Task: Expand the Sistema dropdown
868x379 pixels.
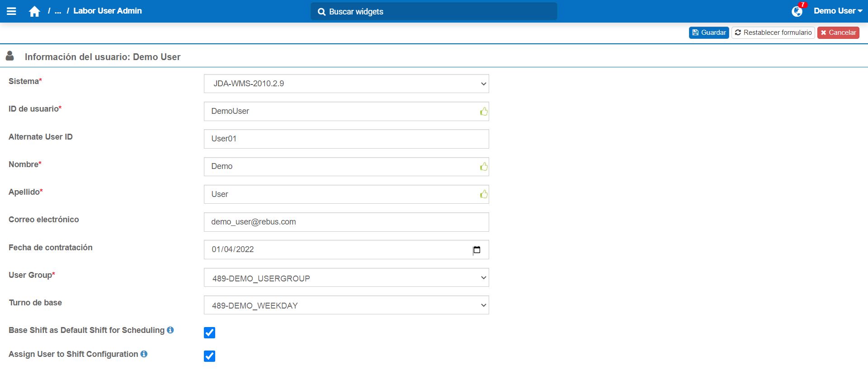Action: pyautogui.click(x=346, y=84)
